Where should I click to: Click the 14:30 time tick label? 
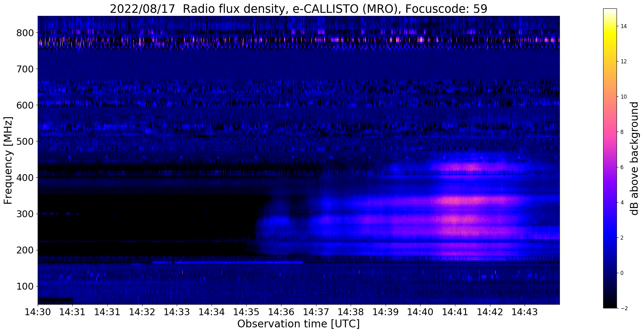tap(38, 312)
